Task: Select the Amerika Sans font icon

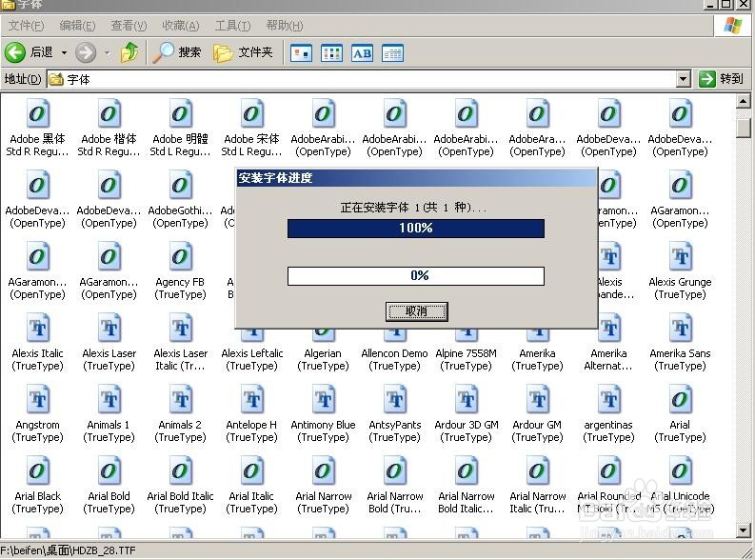Action: 681,328
